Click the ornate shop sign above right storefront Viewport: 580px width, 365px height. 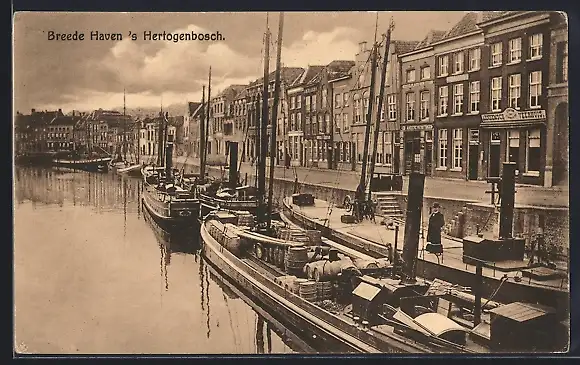(513, 116)
